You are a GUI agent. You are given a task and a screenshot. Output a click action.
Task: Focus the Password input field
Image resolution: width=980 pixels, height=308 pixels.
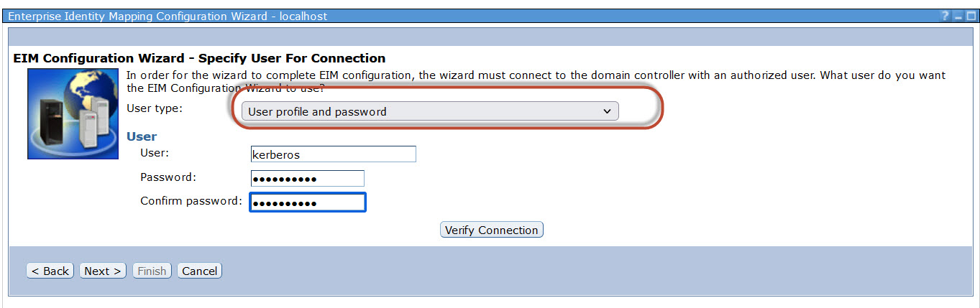(x=307, y=178)
